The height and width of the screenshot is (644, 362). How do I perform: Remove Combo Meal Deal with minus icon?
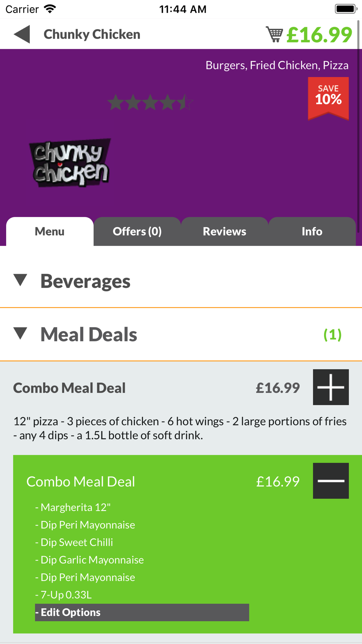point(331,481)
